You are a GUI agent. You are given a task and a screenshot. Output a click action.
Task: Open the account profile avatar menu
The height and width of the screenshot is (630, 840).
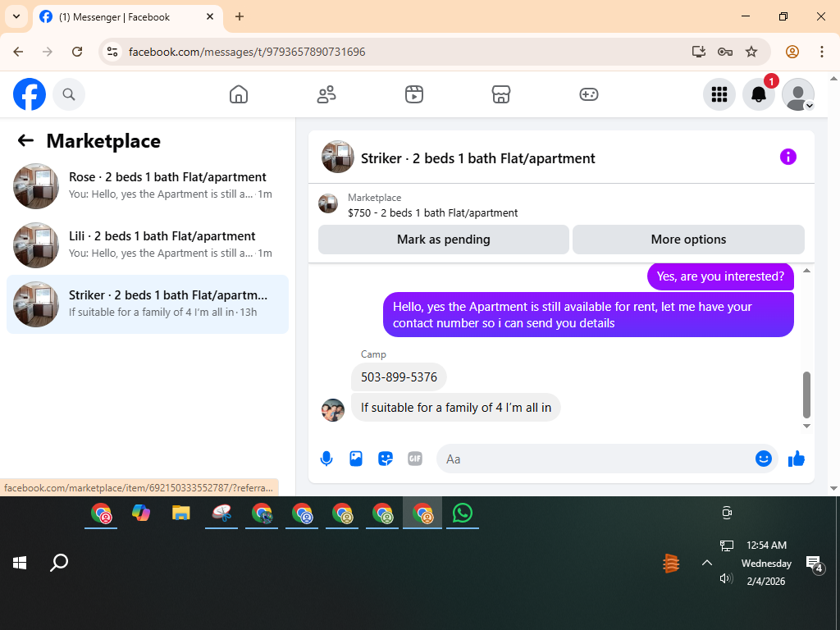(x=798, y=94)
